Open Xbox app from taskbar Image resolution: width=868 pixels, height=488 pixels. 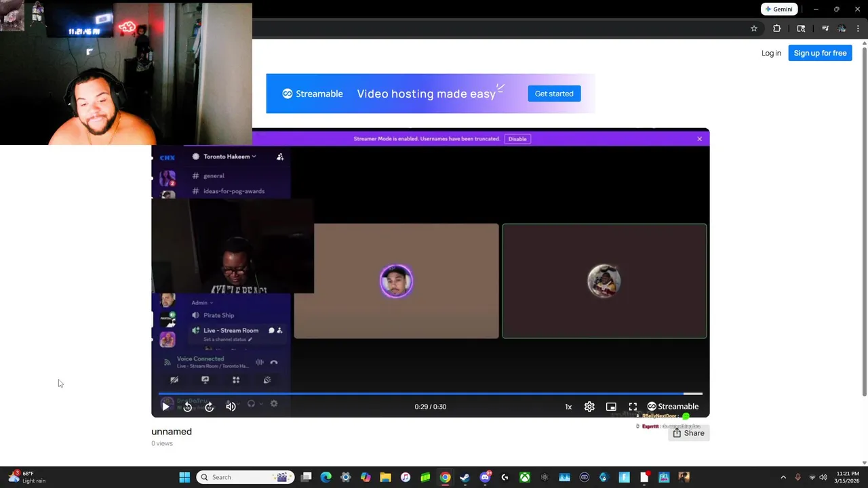[525, 477]
